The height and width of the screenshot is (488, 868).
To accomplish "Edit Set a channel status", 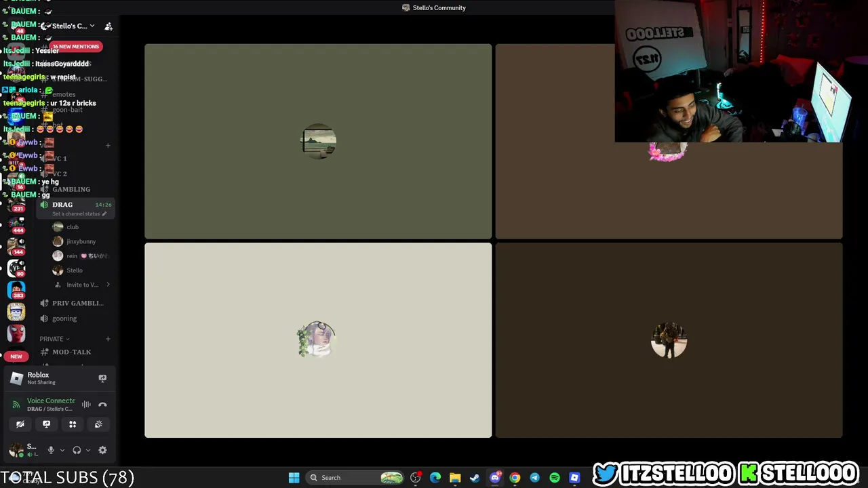I will [x=79, y=213].
